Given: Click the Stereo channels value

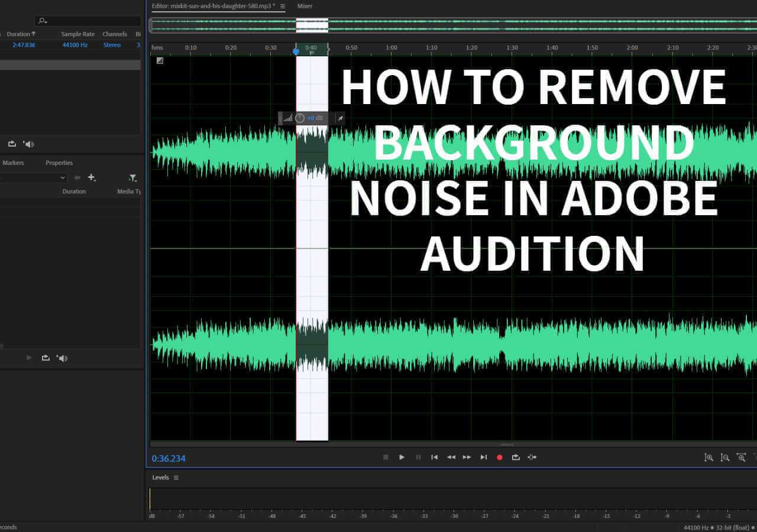Looking at the screenshot, I should [x=112, y=45].
